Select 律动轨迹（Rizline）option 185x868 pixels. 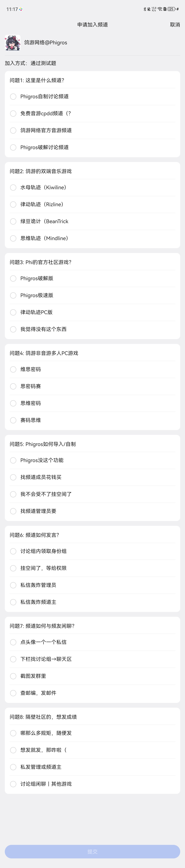92,204
